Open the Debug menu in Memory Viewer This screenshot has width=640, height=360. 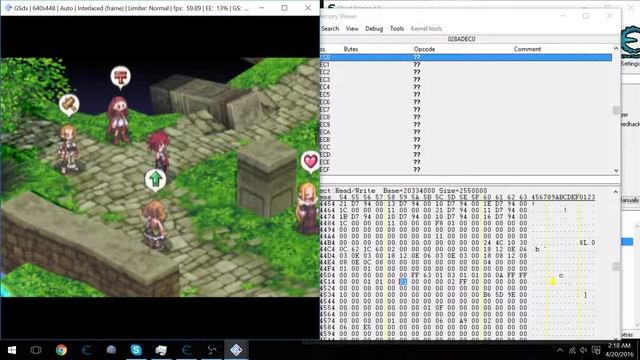374,29
